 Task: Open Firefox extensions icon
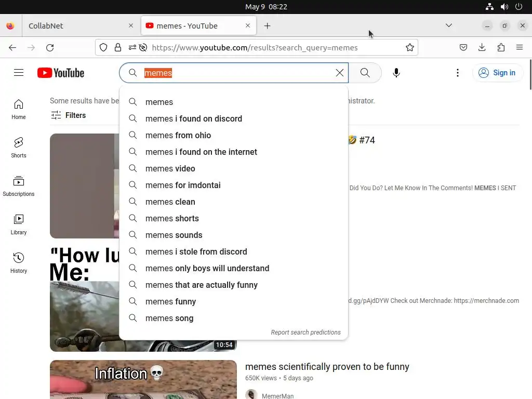pos(501,47)
